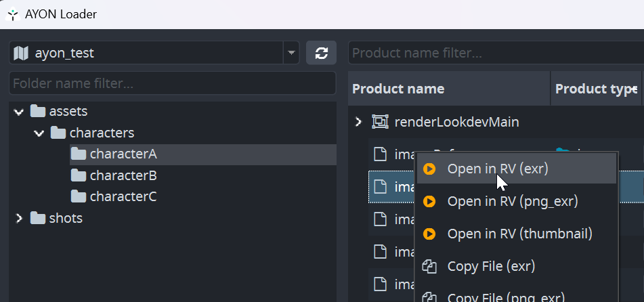Select Open in RV (thumbnail) menu entry
The height and width of the screenshot is (302, 644).
click(x=519, y=234)
